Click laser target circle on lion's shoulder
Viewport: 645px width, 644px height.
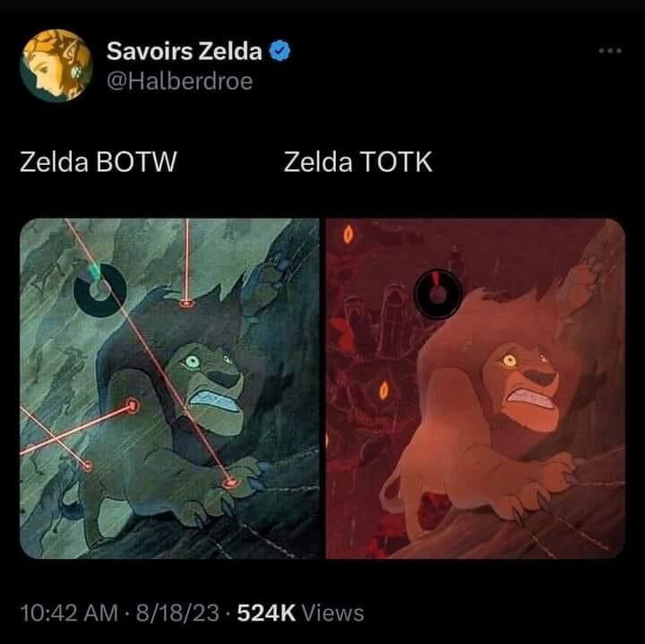[x=133, y=405]
